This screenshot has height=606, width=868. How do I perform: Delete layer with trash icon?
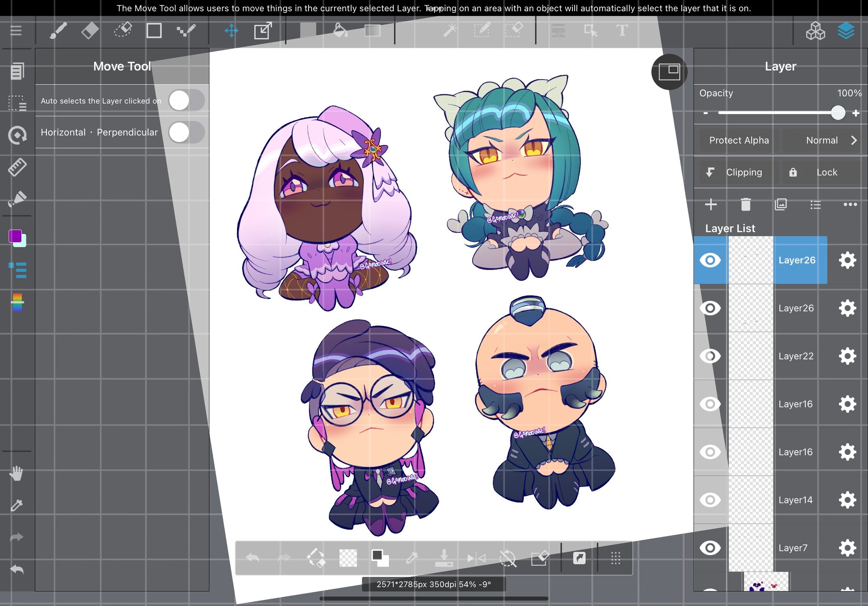(x=746, y=204)
